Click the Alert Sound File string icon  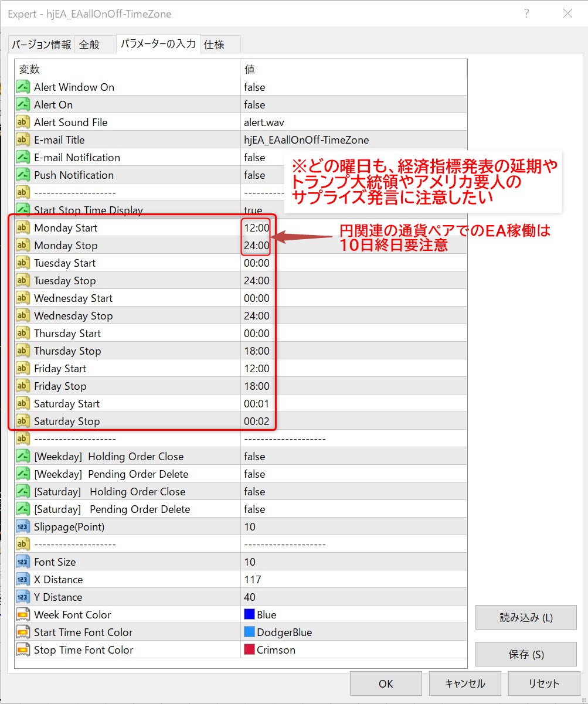click(x=23, y=123)
